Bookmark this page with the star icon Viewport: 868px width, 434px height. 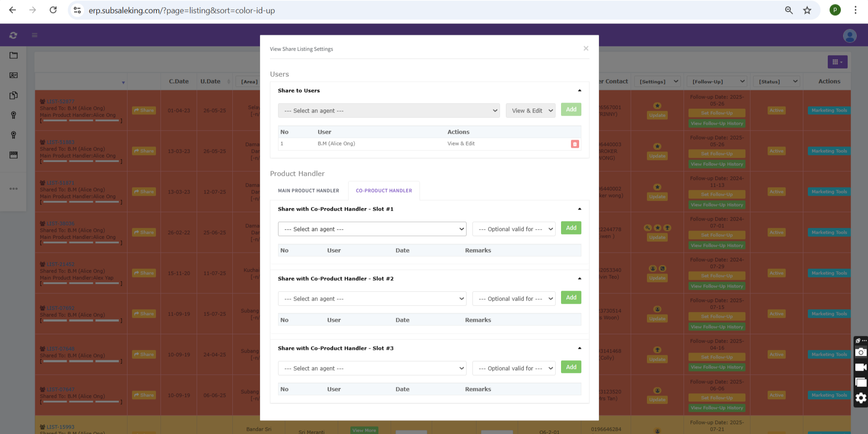click(x=807, y=10)
